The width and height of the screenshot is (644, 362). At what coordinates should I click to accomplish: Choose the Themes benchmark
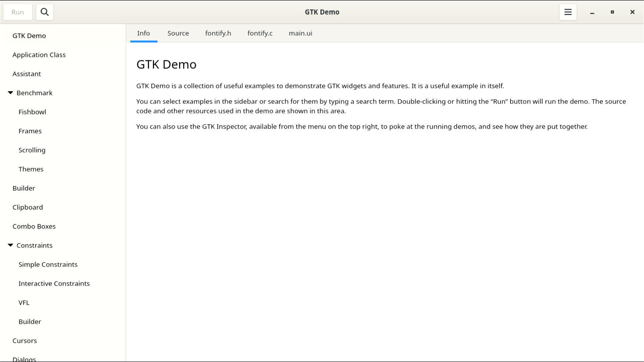point(63,169)
